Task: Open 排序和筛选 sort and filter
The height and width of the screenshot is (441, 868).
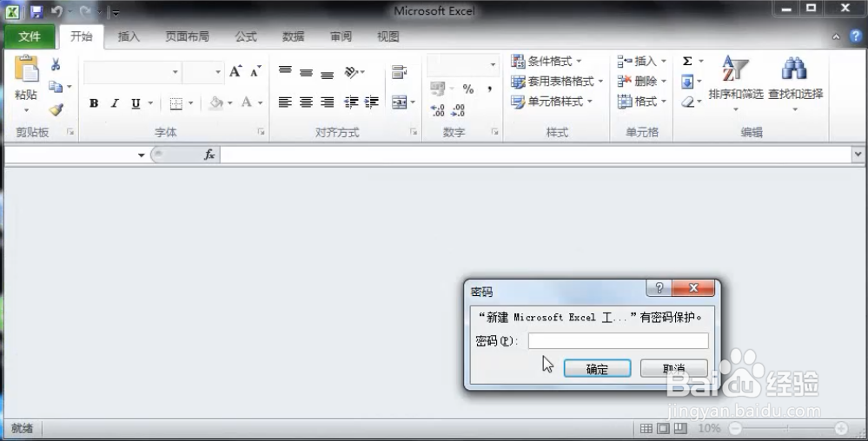Action: [736, 82]
